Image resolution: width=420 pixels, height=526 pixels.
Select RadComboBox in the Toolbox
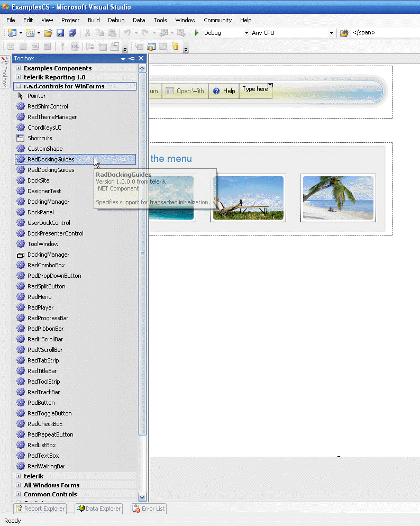(75, 265)
